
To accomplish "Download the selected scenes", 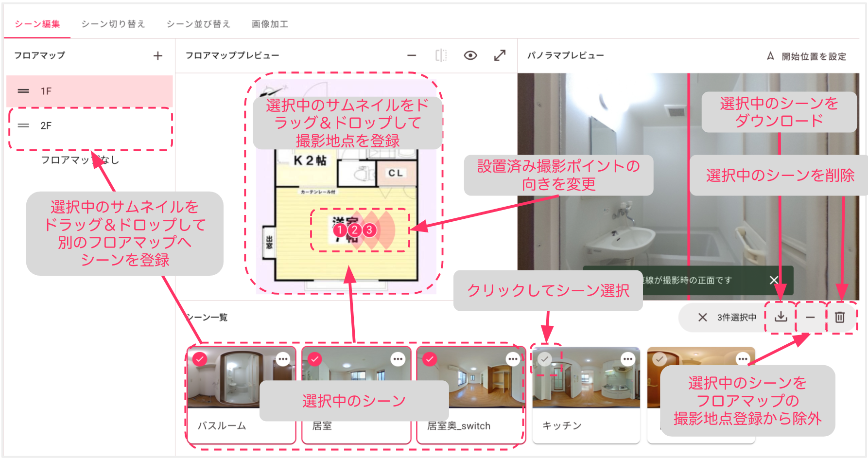I will click(781, 317).
